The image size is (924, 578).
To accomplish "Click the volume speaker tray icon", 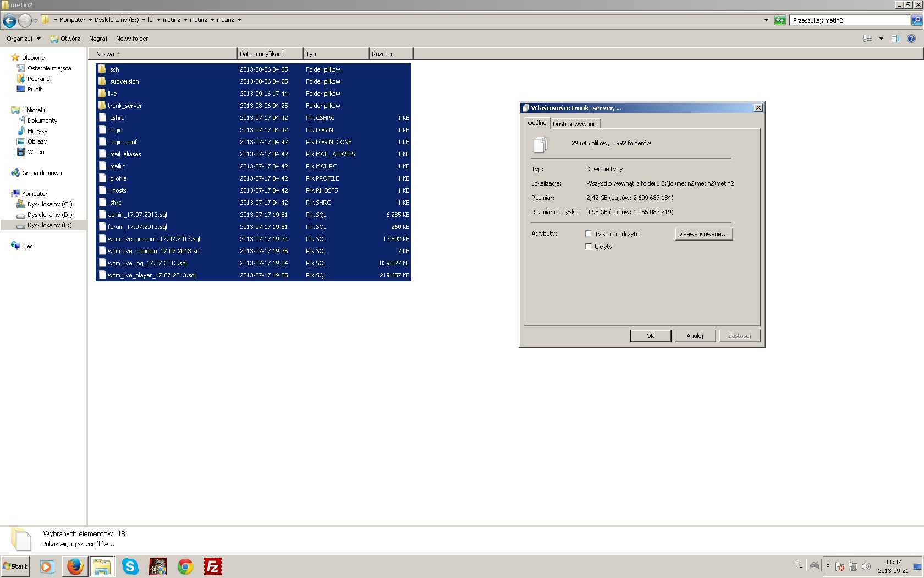I will (866, 566).
